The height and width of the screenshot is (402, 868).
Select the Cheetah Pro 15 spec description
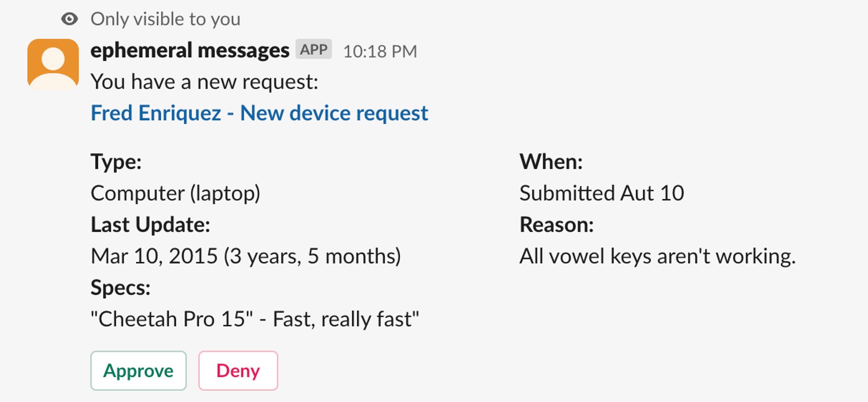coord(254,319)
